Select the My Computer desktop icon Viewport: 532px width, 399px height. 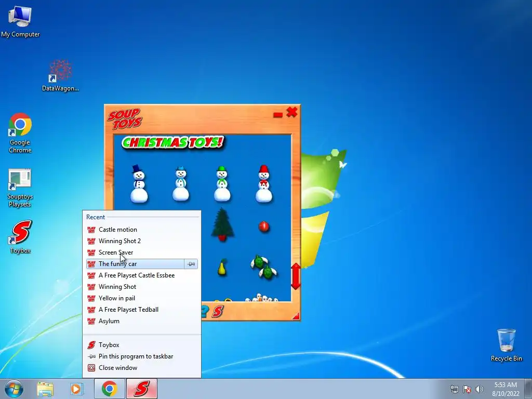point(20,22)
